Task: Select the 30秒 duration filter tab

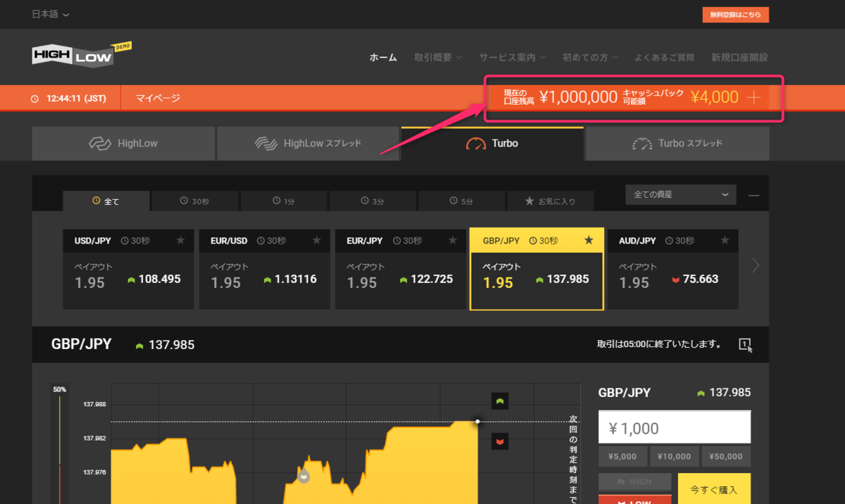Action: click(x=195, y=201)
